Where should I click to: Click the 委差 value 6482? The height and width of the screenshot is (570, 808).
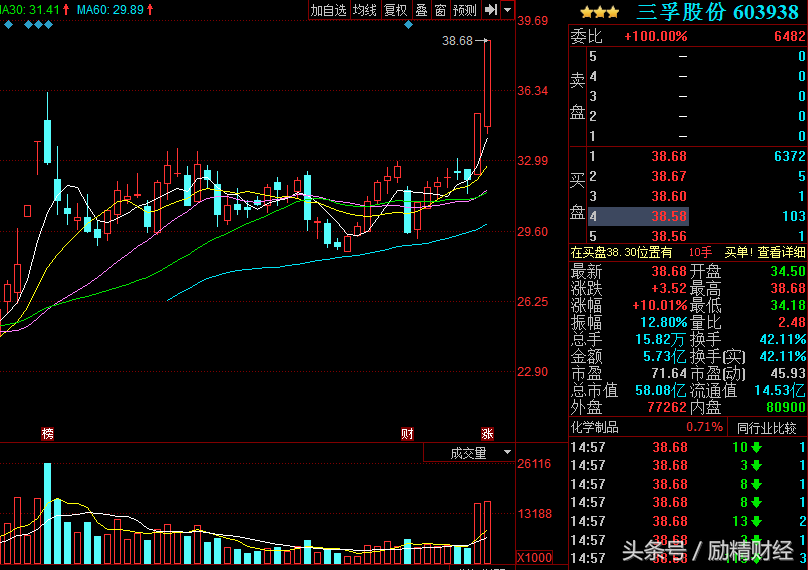789,36
